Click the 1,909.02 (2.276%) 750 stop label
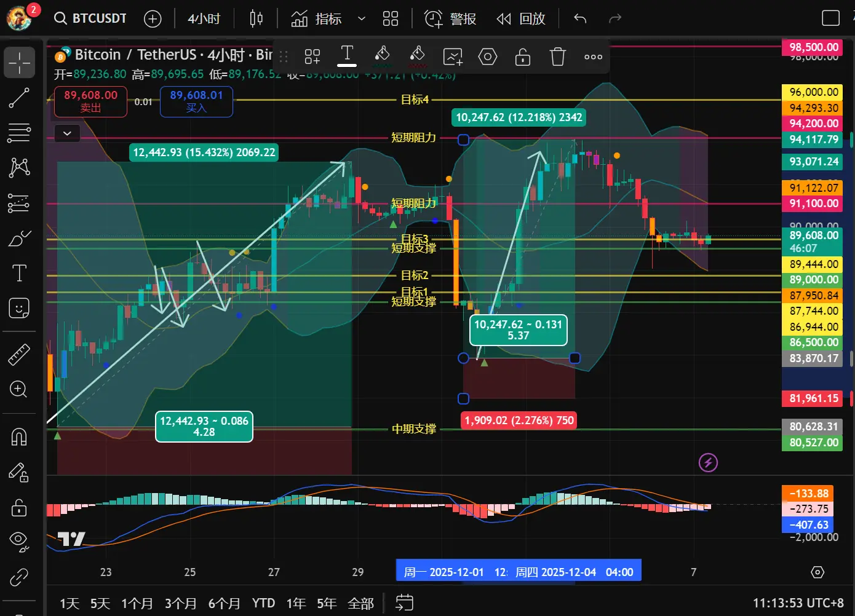Viewport: 855px width, 616px height. coord(519,421)
